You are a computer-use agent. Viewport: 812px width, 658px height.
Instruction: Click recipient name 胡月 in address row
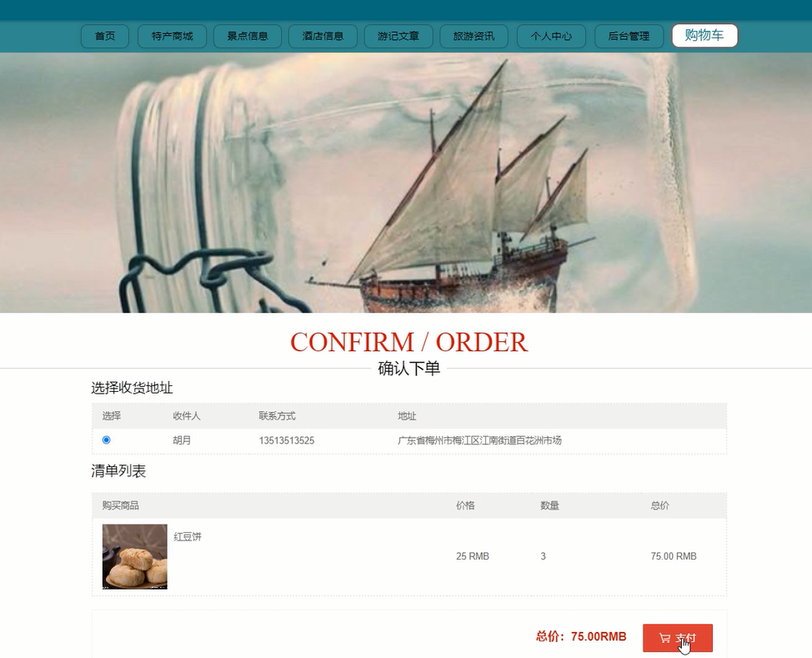(182, 440)
